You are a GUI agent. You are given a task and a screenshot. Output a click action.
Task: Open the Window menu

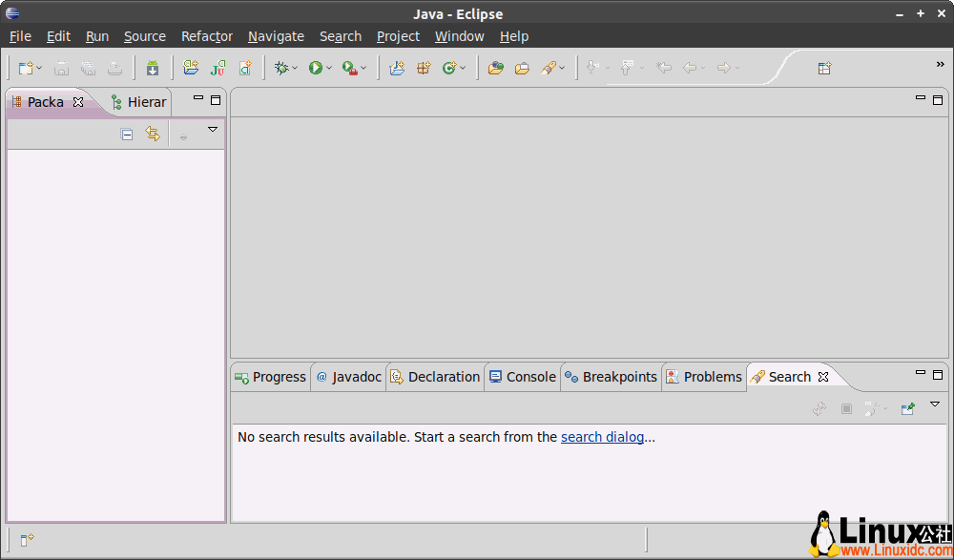coord(459,36)
